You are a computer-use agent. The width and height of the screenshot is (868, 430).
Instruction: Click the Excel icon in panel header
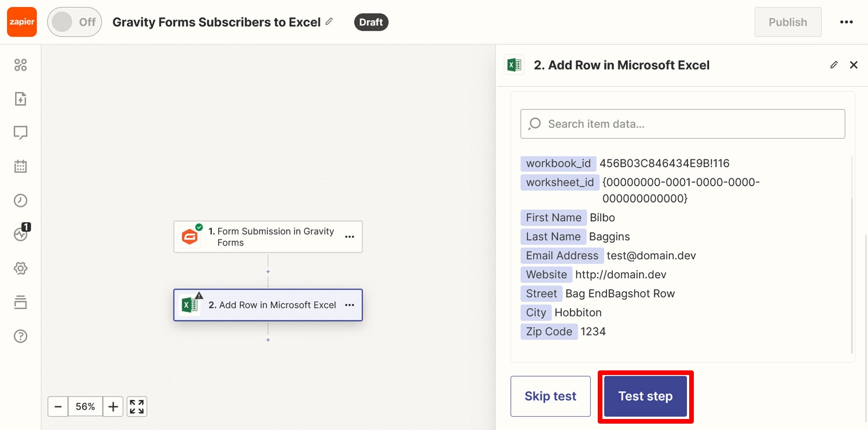point(514,65)
